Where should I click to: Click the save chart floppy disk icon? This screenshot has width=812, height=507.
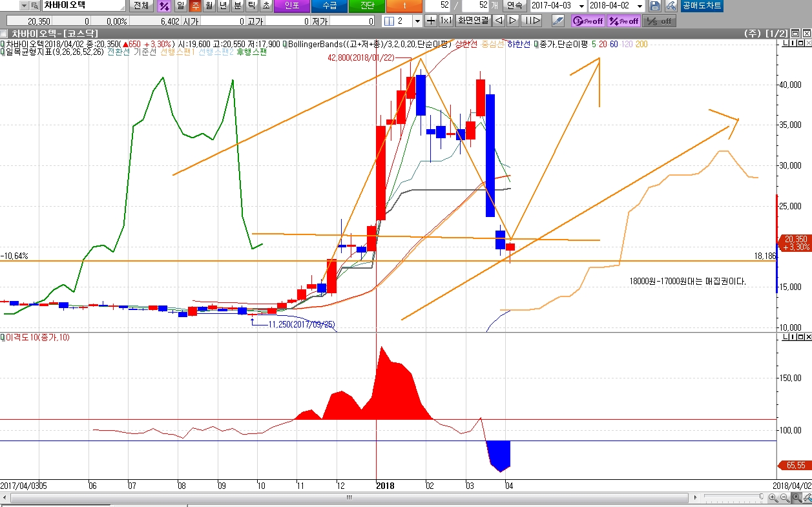(x=655, y=6)
